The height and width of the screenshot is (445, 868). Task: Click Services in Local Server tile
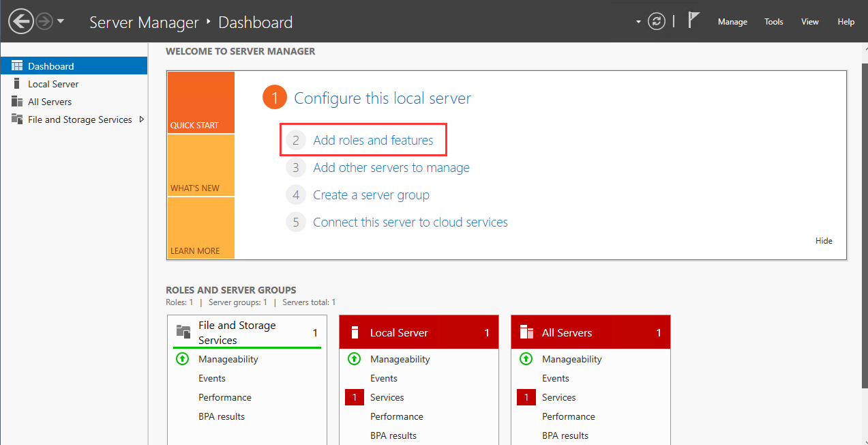click(387, 397)
